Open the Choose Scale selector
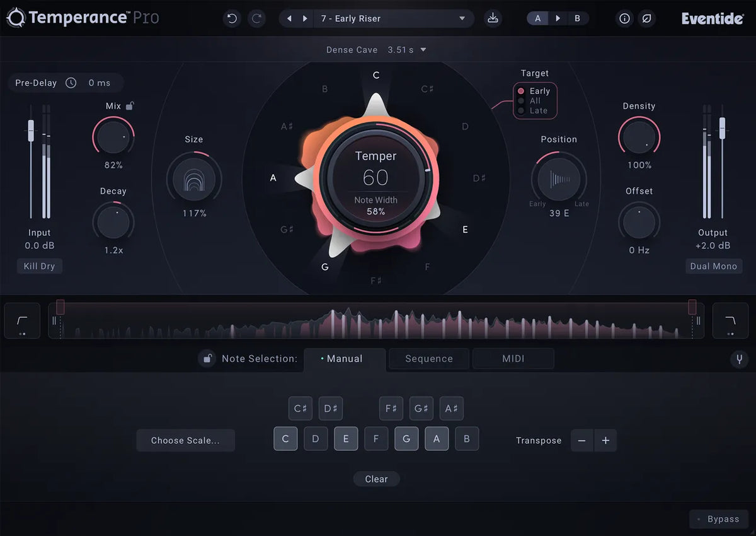The width and height of the screenshot is (756, 536). 185,440
